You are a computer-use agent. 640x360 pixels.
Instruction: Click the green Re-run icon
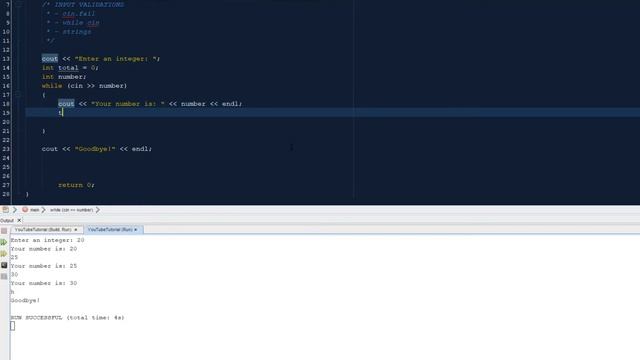pyautogui.click(x=4, y=242)
